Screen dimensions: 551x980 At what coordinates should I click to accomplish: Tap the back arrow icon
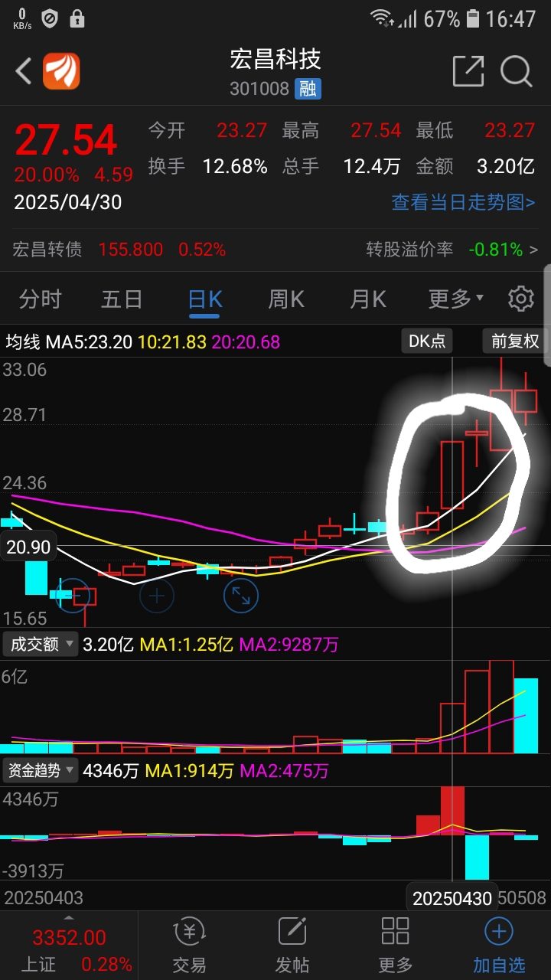point(24,71)
